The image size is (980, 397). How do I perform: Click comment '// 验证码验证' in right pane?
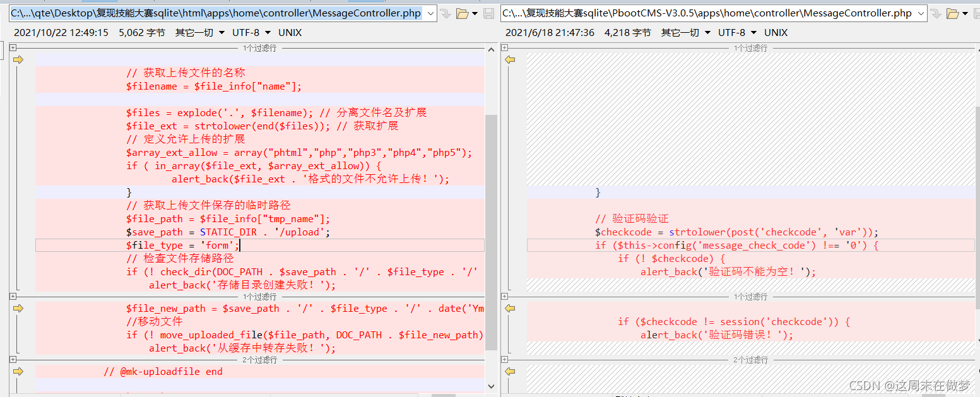click(632, 219)
